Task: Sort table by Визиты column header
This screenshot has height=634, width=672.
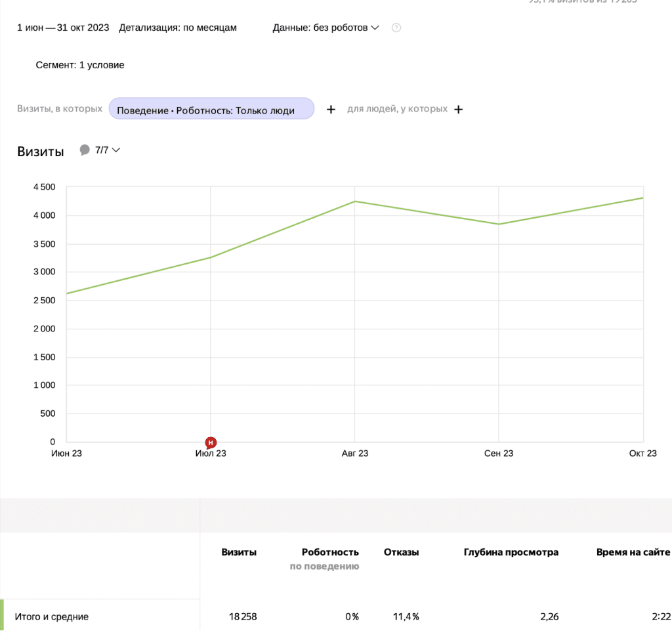Action: pyautogui.click(x=239, y=552)
